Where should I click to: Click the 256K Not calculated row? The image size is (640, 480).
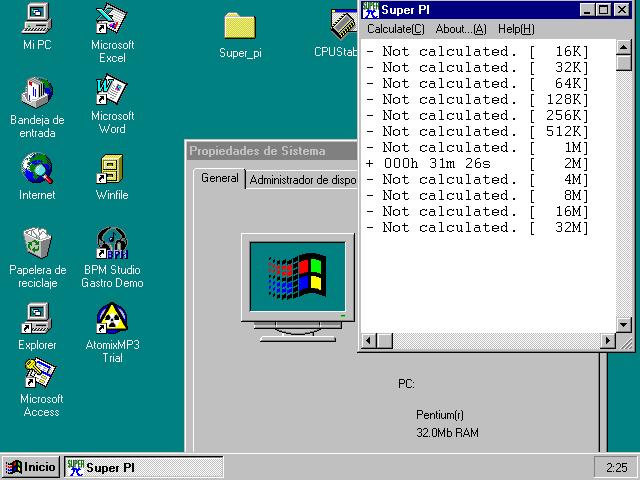pyautogui.click(x=477, y=116)
